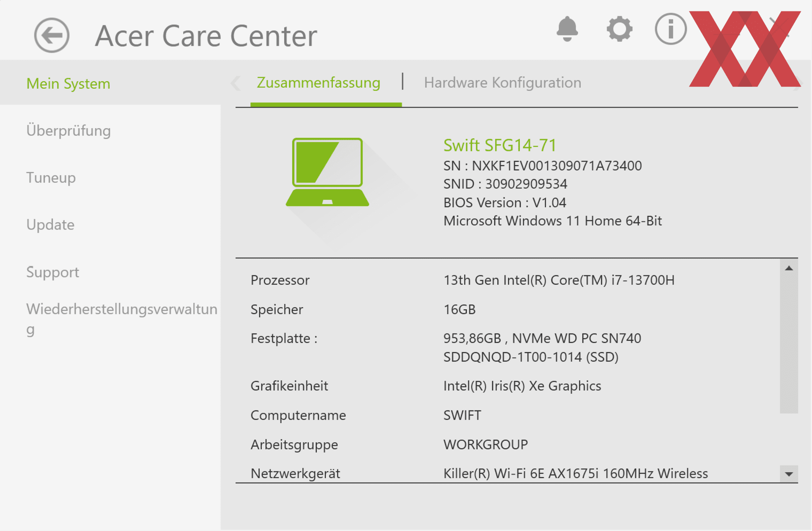Open Wiederherstellungsverwaltung section
The width and height of the screenshot is (812, 531).
pos(122,319)
